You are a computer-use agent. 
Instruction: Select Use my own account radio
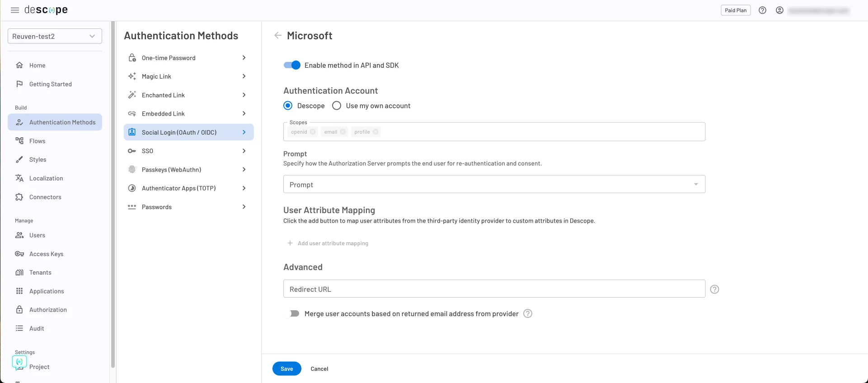click(x=337, y=106)
